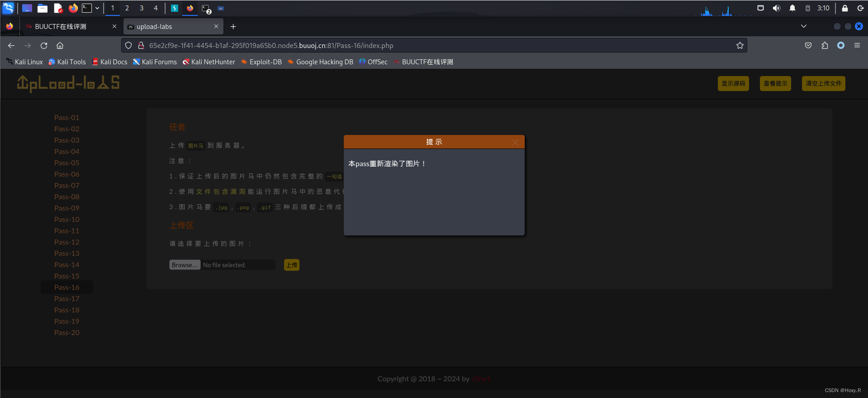Screen dimensions: 868x398
Task: Expand the terminal launcher dropdown arrow
Action: coord(97,8)
